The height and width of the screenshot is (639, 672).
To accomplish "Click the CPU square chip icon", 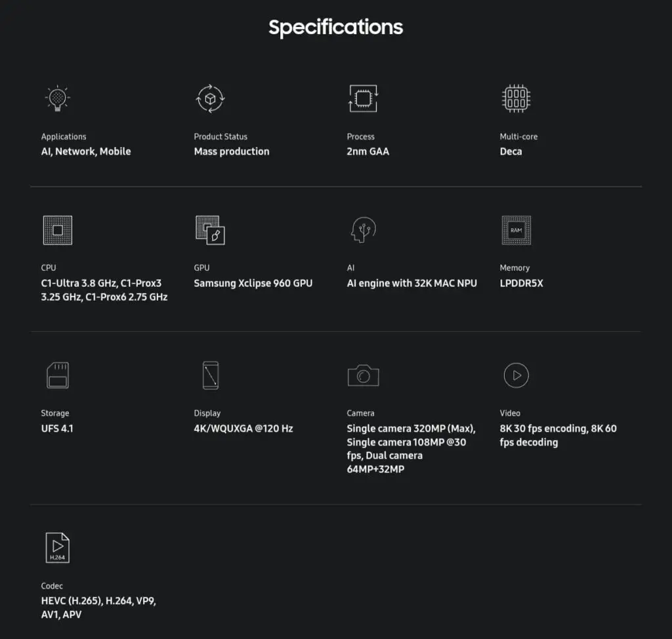I will (x=57, y=230).
